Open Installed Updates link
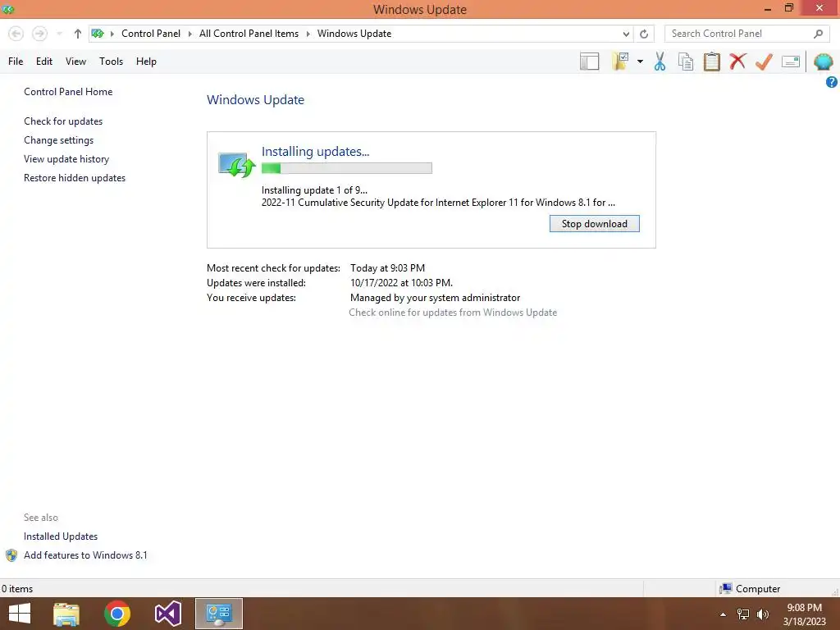The height and width of the screenshot is (630, 840). [x=61, y=536]
